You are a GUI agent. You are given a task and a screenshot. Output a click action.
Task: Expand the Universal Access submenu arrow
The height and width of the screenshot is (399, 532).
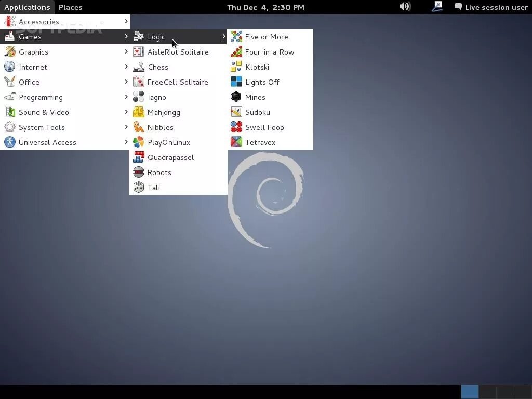click(x=126, y=142)
